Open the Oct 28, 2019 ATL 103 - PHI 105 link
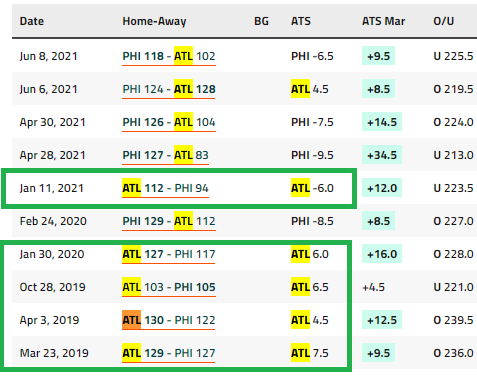This screenshot has height=379, width=477. click(169, 287)
